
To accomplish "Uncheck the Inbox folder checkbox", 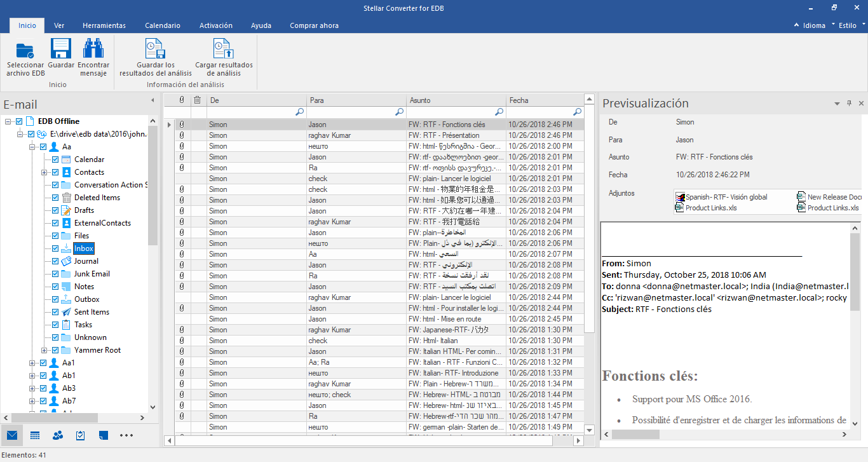I will click(x=55, y=248).
